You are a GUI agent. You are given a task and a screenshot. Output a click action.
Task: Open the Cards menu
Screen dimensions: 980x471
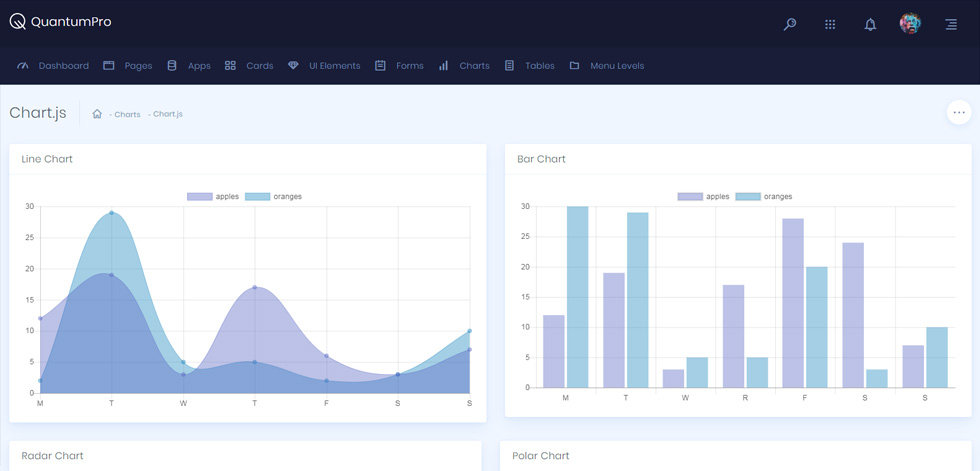(260, 66)
